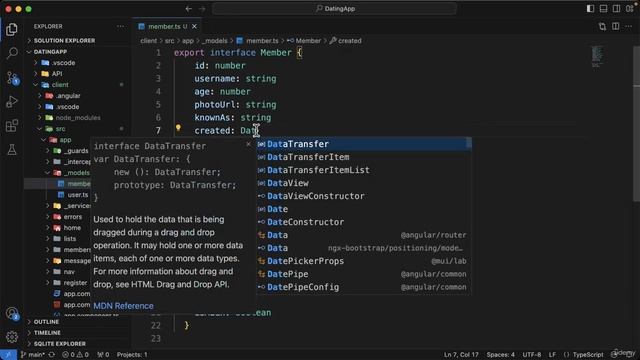Pick DatePipe from @angular/common
The height and width of the screenshot is (360, 640).
pyautogui.click(x=363, y=274)
